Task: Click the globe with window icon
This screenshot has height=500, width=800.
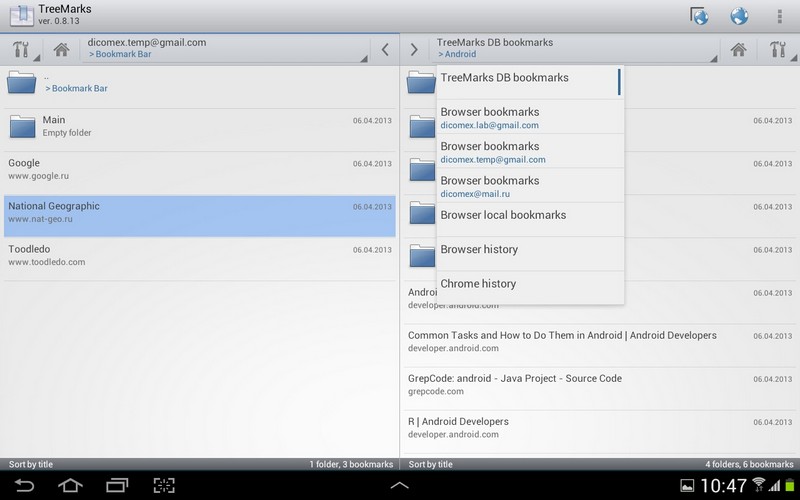Action: point(699,16)
